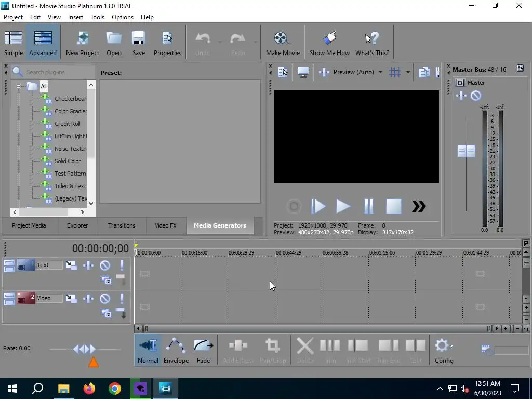Select the Fade tool
532x399 pixels.
[203, 351]
